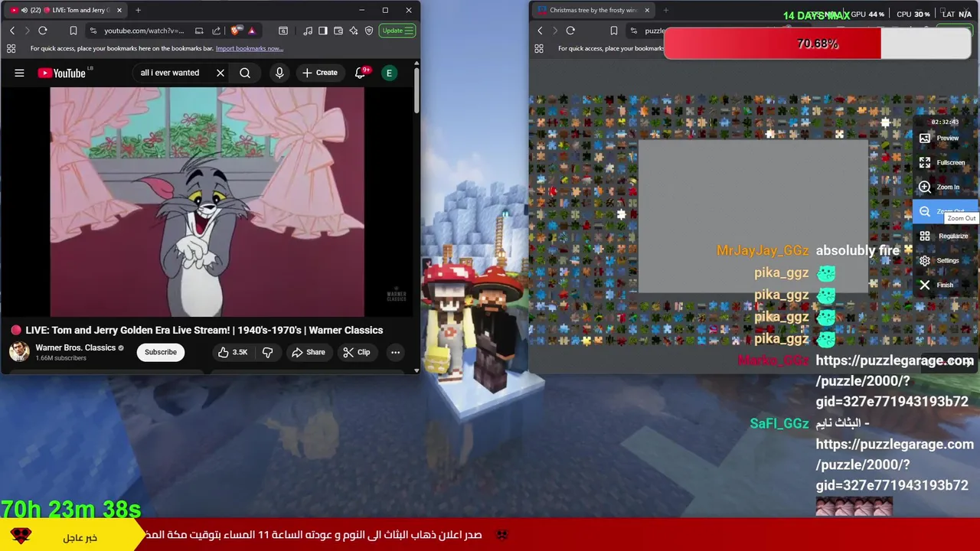Click the green Update button
The image size is (980, 551).
(397, 31)
